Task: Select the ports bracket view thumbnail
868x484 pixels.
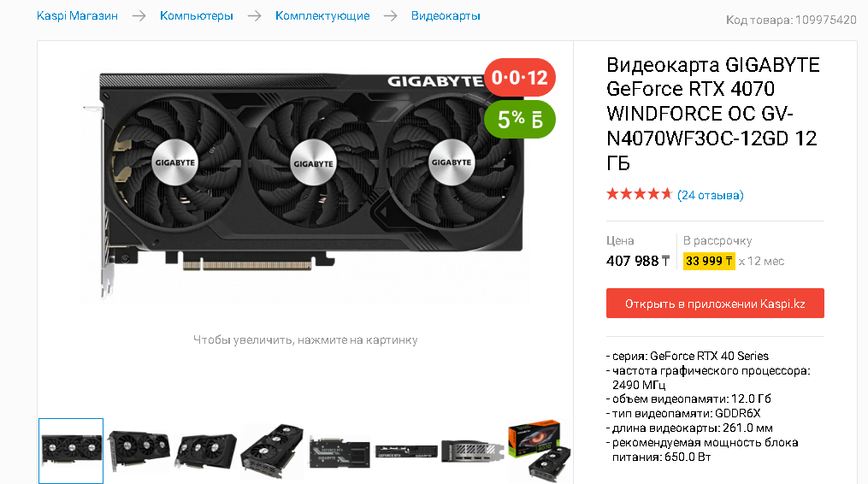Action: coord(472,451)
